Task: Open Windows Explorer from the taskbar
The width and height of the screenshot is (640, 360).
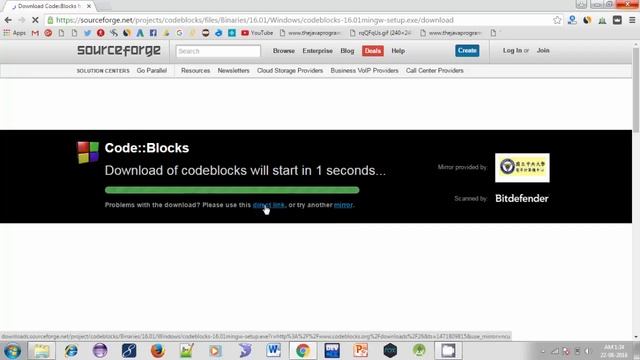Action: click(42, 351)
